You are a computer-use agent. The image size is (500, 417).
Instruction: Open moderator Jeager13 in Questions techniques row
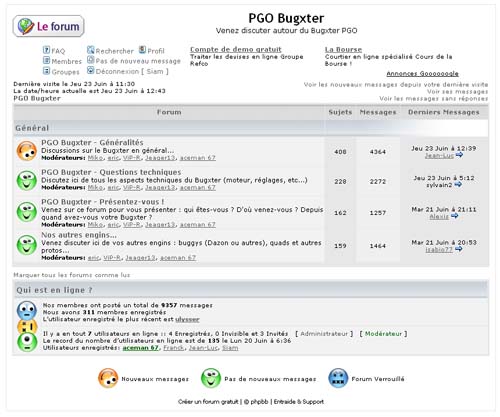(x=160, y=187)
